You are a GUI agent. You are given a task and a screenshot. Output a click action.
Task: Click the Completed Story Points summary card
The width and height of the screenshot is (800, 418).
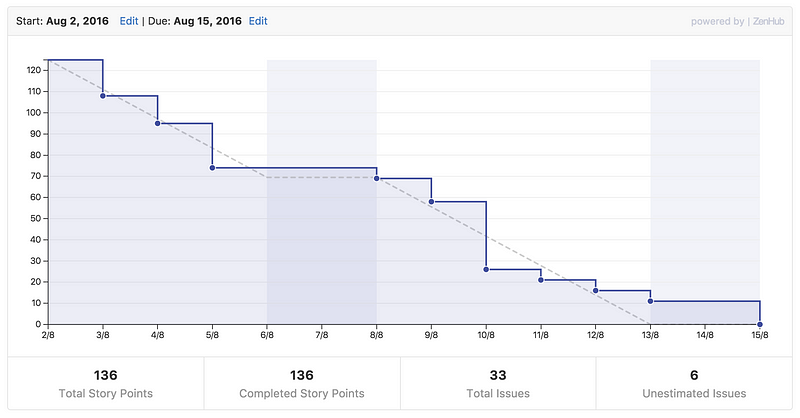point(302,383)
